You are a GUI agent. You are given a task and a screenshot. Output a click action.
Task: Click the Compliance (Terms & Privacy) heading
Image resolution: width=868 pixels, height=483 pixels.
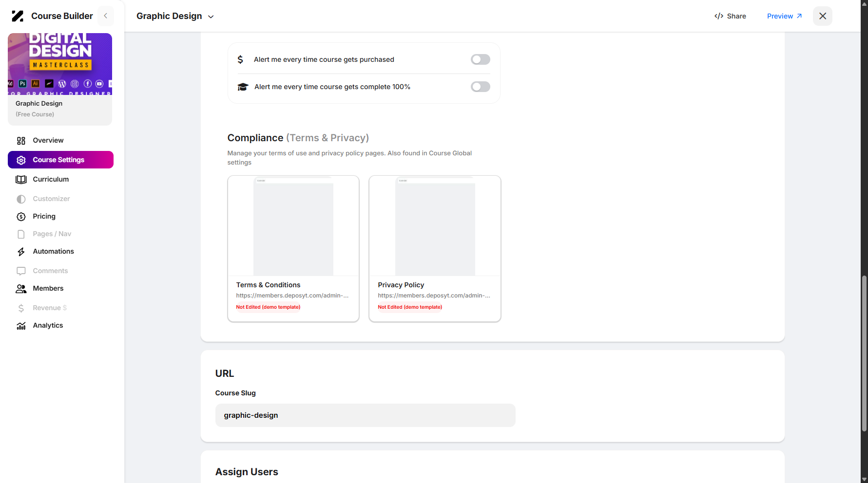pos(298,138)
